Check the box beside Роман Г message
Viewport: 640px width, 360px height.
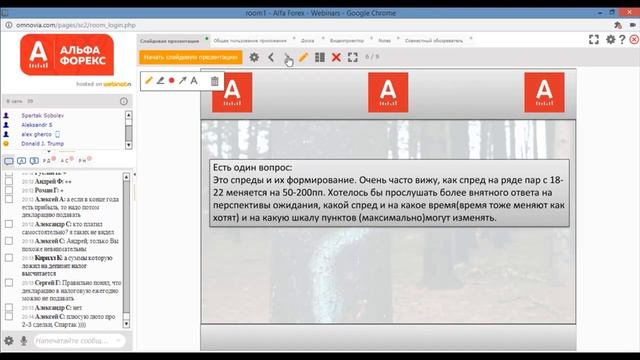point(9,190)
